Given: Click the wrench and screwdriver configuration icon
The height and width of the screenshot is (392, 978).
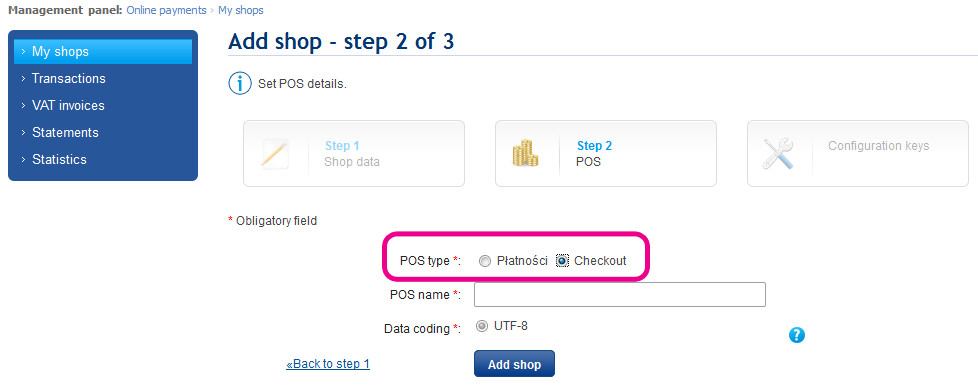Looking at the screenshot, I should pyautogui.click(x=778, y=154).
